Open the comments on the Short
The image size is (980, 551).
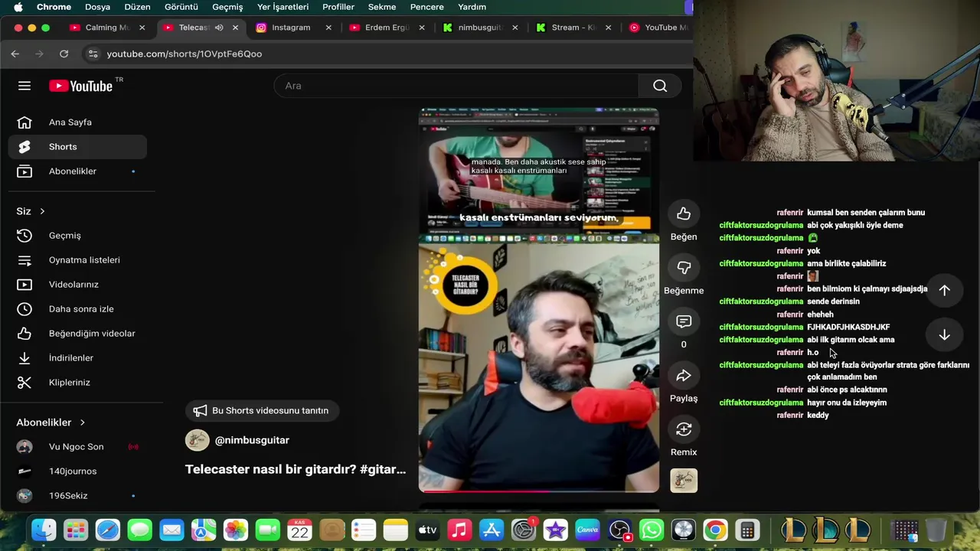pyautogui.click(x=684, y=321)
